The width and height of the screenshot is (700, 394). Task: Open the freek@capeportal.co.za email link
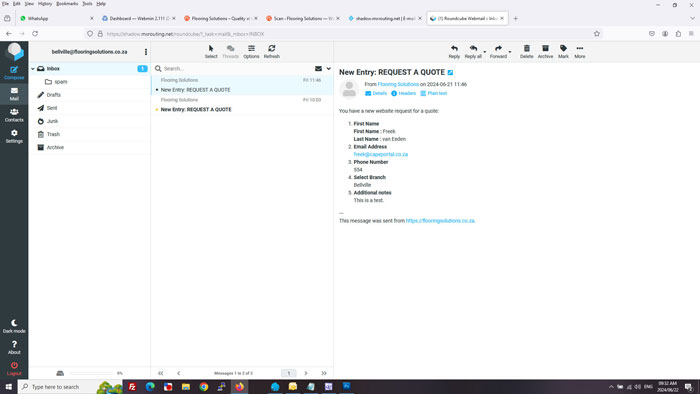coord(381,154)
